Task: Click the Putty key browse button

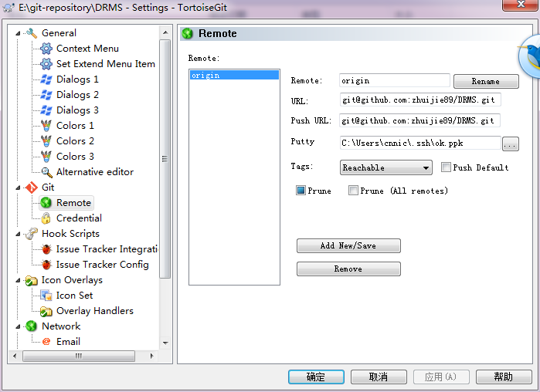Action: point(510,144)
